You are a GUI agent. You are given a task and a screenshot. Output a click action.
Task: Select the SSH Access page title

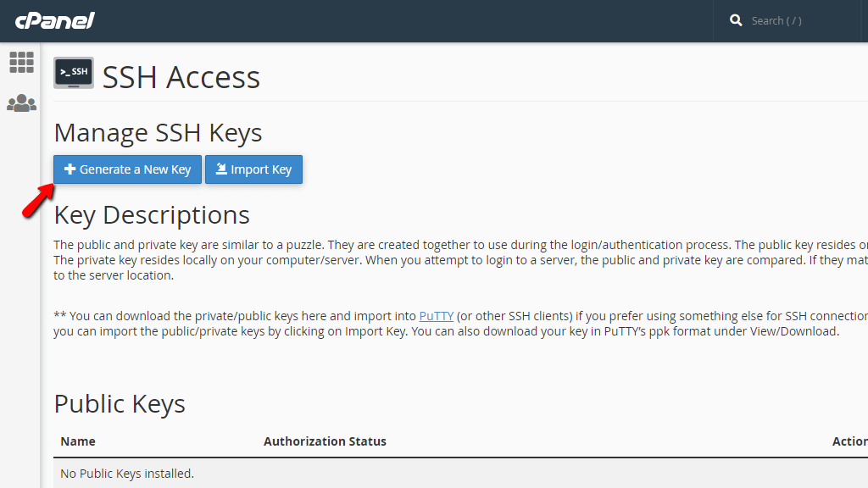tap(181, 77)
